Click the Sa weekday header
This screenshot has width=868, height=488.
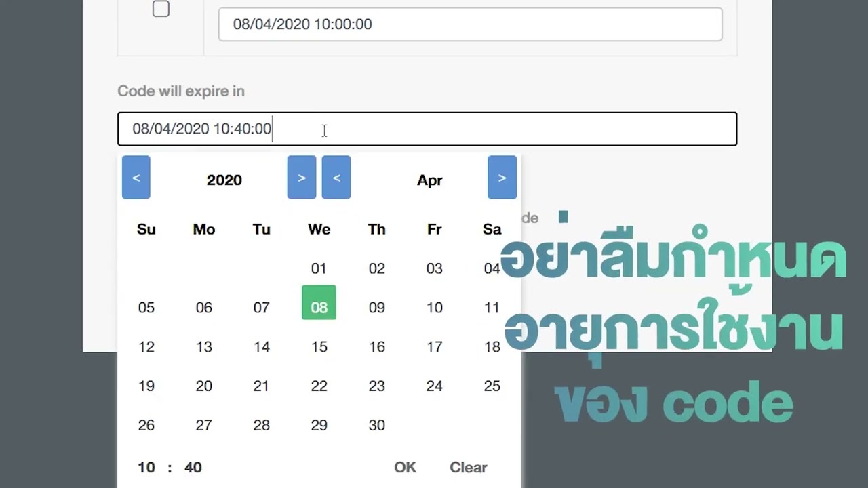[492, 229]
